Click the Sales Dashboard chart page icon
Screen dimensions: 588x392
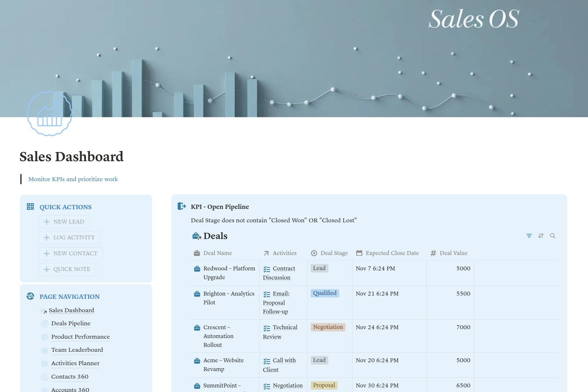click(x=49, y=113)
